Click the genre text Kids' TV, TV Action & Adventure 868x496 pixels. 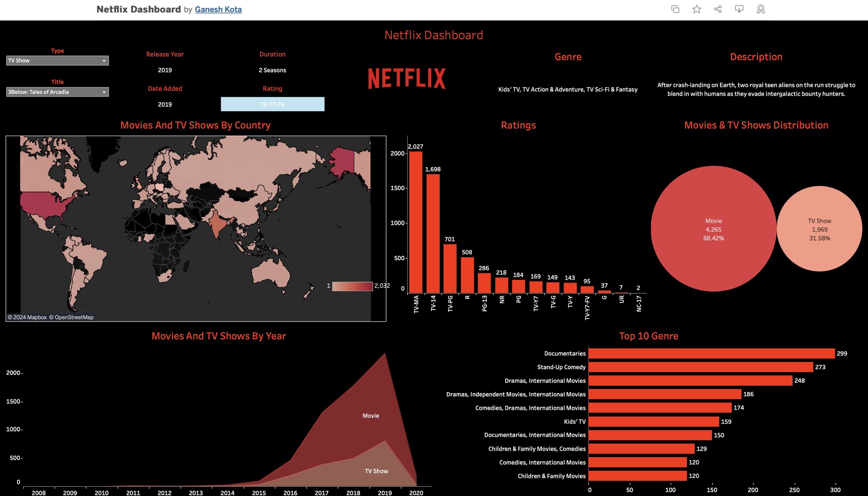[568, 90]
